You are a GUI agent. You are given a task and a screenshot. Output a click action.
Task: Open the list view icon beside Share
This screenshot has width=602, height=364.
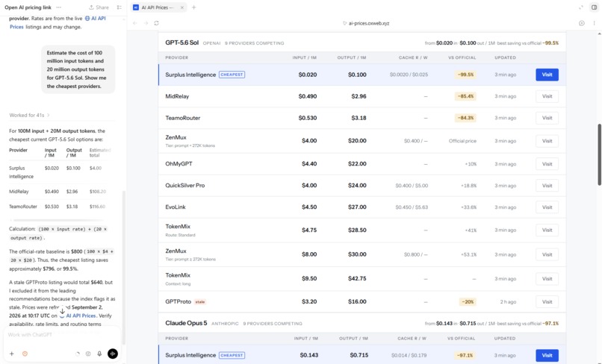coord(119,7)
